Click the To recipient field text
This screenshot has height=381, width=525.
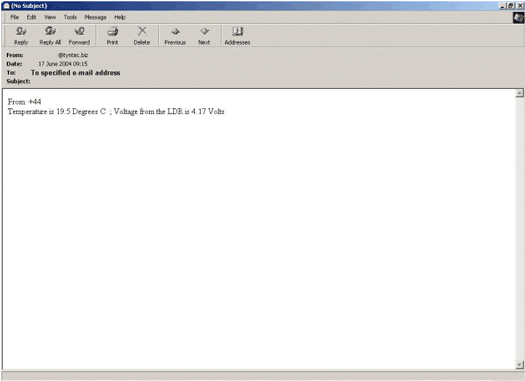[75, 73]
